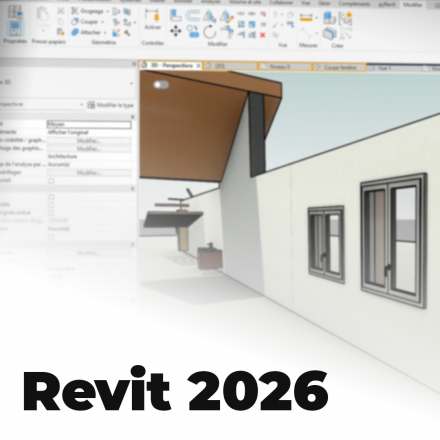Toggle the first checkbox in second property group
Screen dimensions: 440x440
coord(51,197)
